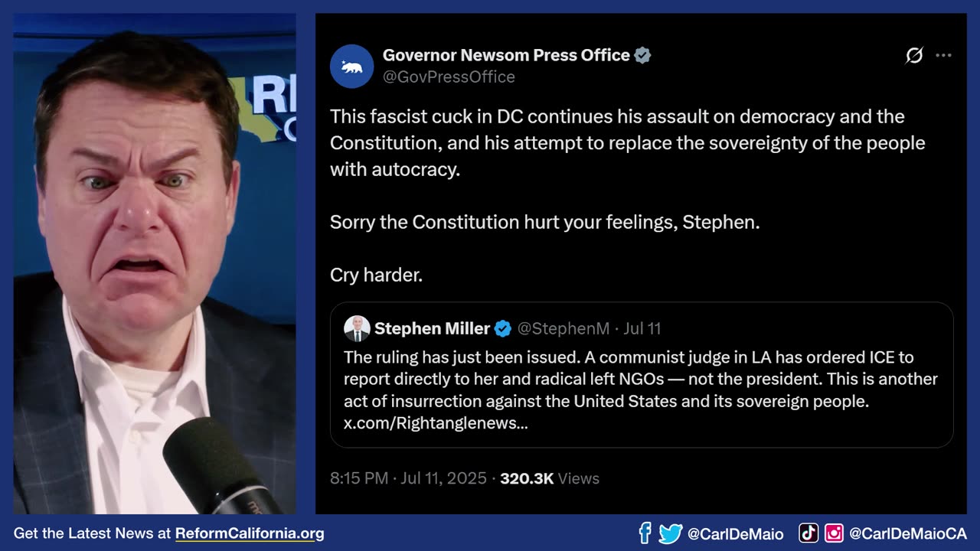The width and height of the screenshot is (980, 551).
Task: Click the Governor Newsom Press Office name
Action: [506, 55]
